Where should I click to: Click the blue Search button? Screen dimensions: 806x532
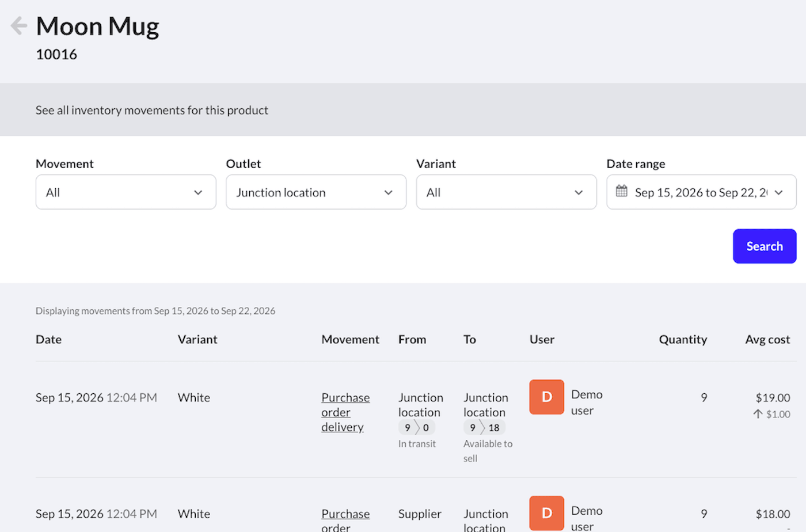[765, 246]
